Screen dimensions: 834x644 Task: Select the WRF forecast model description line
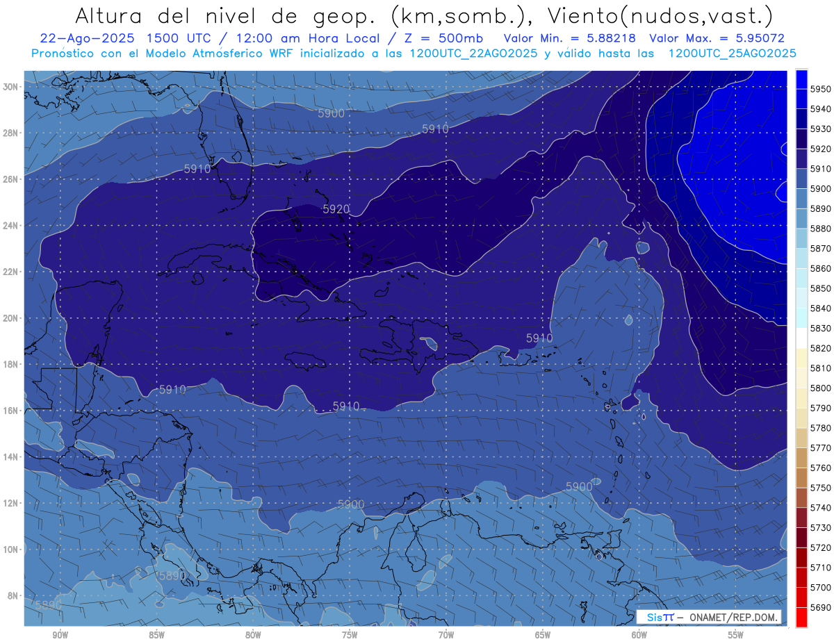coord(414,53)
